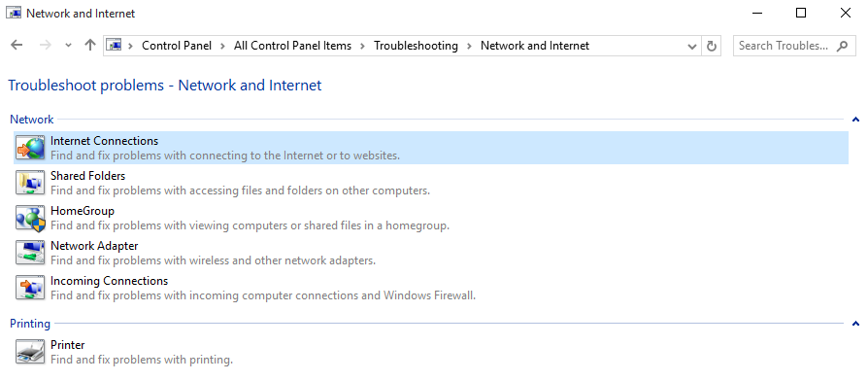Screen dimensions: 868x381
Task: Select the Network section header label
Action: coord(31,119)
